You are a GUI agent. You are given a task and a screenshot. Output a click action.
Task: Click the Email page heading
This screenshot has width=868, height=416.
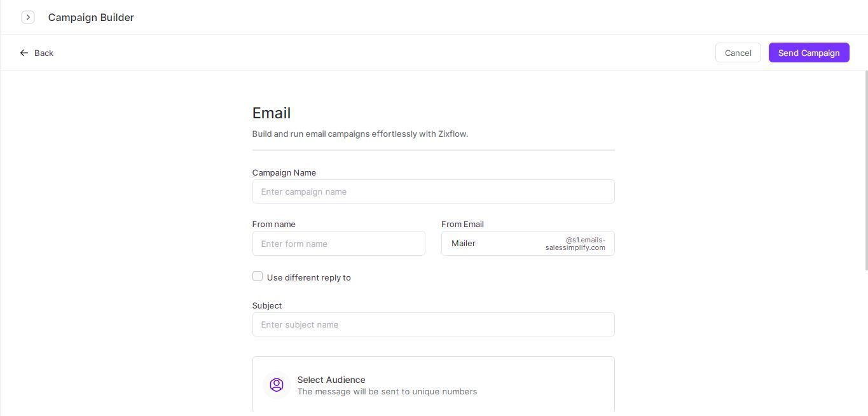(272, 113)
